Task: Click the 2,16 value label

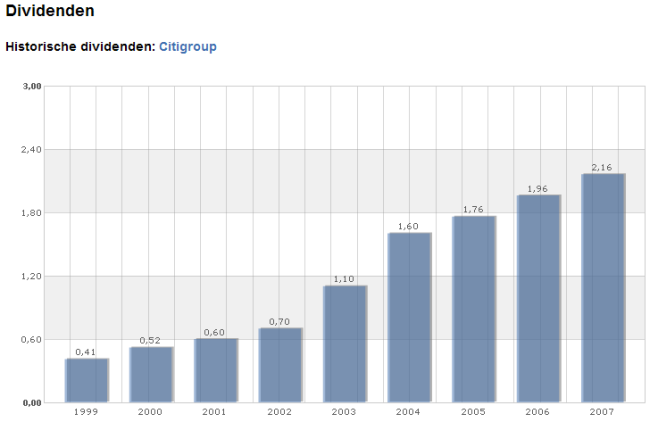Action: click(x=602, y=167)
